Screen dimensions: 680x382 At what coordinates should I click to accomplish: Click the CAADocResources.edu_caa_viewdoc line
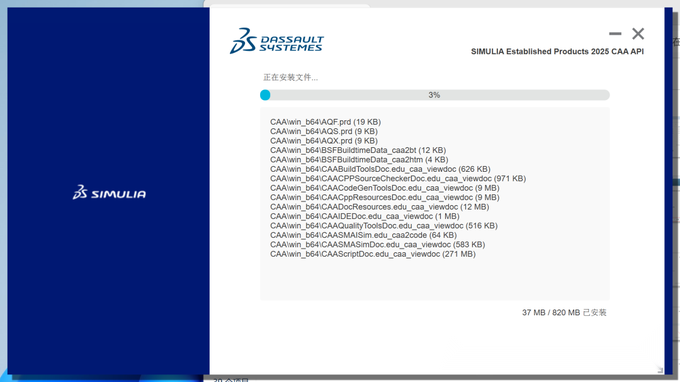click(x=379, y=207)
